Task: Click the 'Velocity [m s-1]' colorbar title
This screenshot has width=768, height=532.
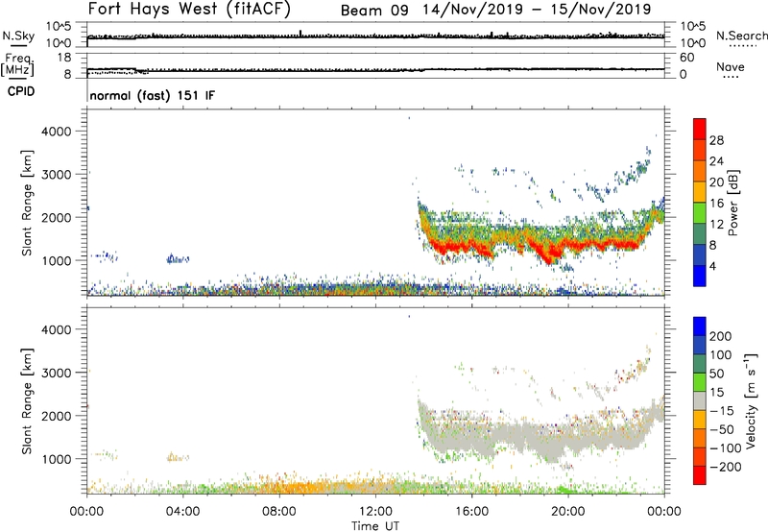Action: coord(751,400)
